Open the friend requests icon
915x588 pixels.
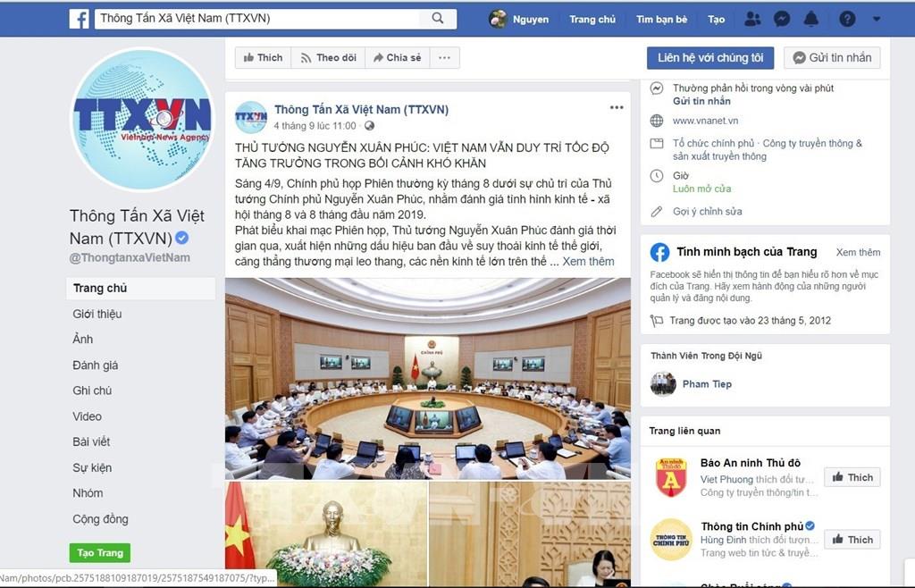pos(752,19)
